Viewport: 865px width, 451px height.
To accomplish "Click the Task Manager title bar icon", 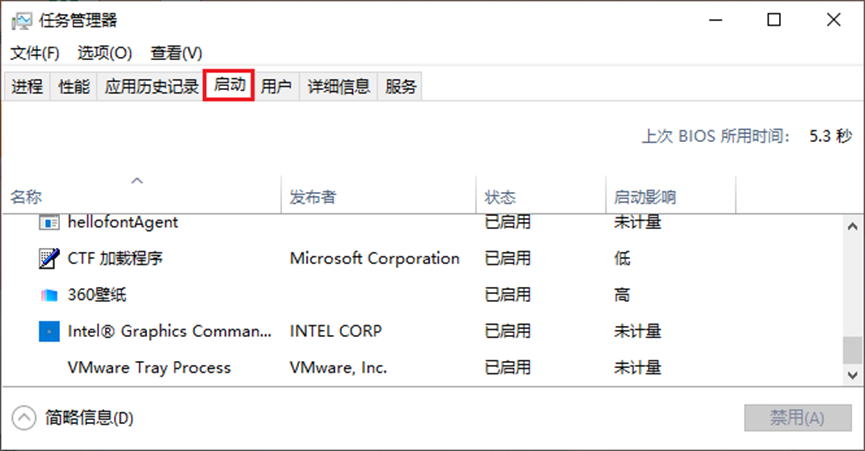I will 22,21.
